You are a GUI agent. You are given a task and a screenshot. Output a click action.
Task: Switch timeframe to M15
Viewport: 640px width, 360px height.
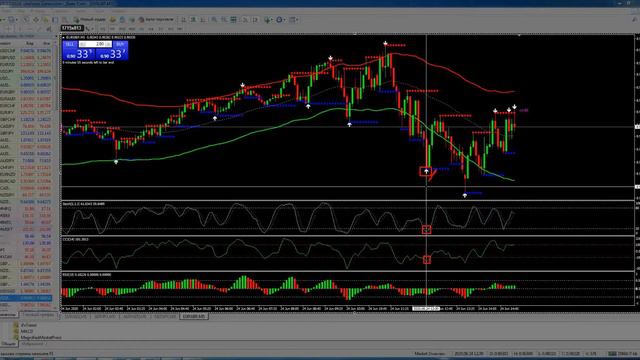click(x=122, y=29)
